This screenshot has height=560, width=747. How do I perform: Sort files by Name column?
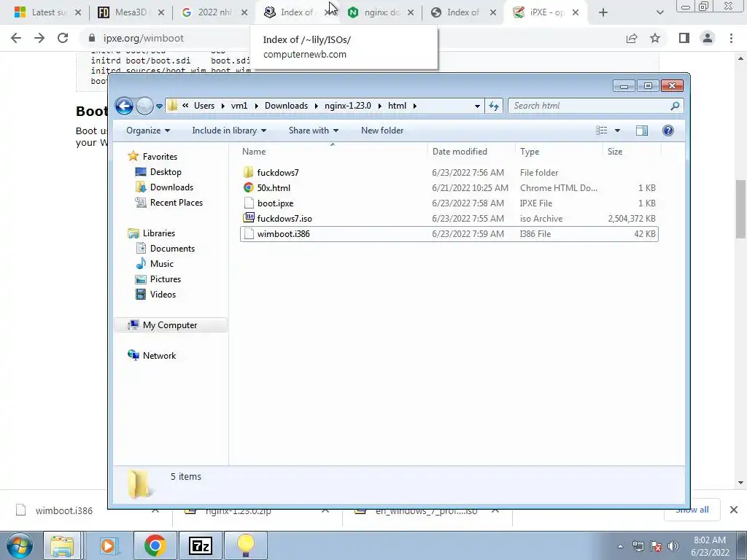coord(333,152)
